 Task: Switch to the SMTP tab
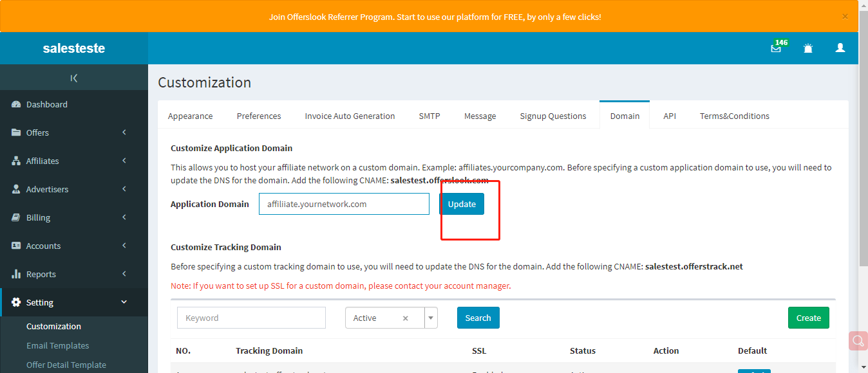(429, 116)
